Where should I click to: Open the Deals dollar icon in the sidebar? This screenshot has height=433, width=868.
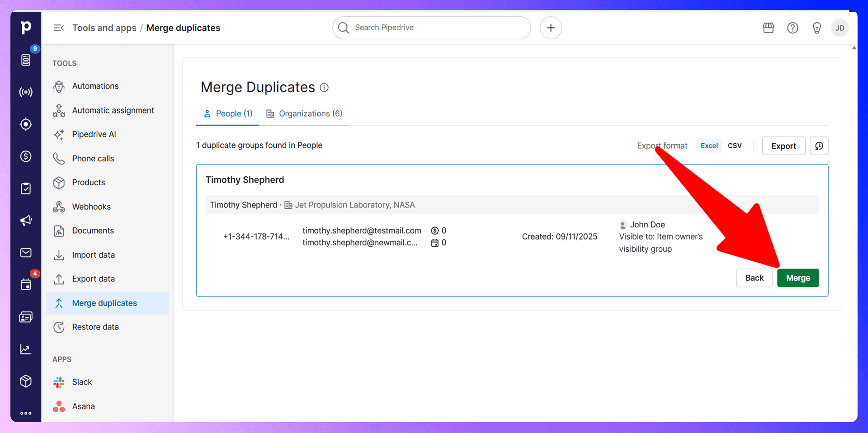[26, 156]
